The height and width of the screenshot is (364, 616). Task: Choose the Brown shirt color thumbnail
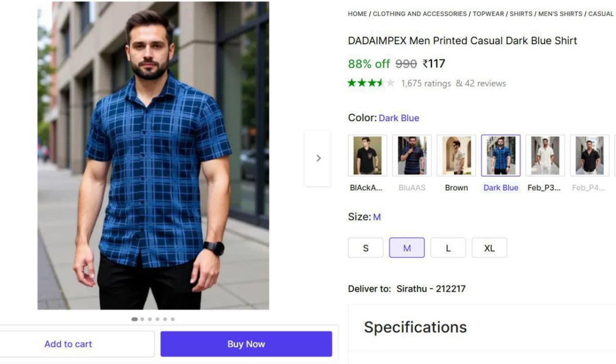click(456, 156)
